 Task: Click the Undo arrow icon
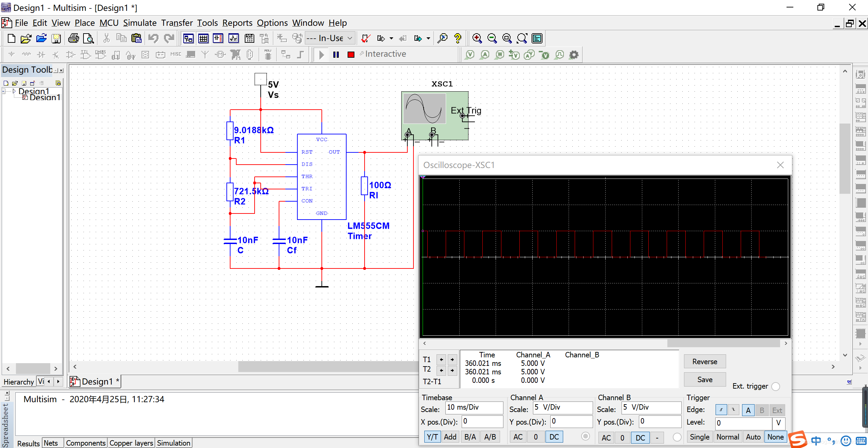tap(153, 38)
